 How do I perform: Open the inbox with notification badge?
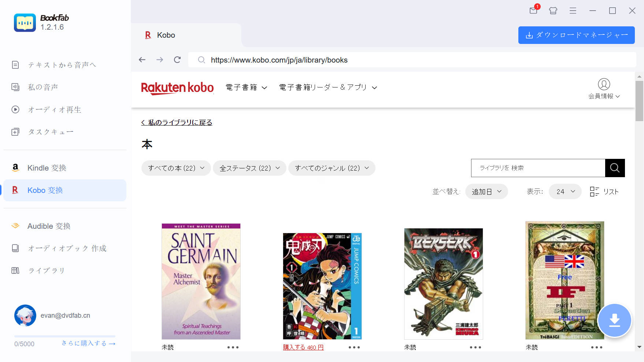[533, 11]
